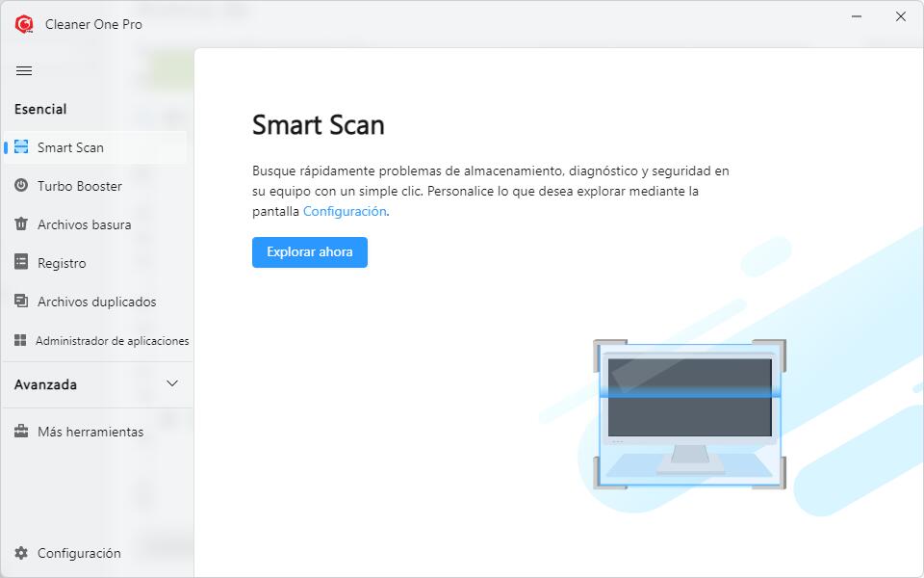924x578 pixels.
Task: Open Turbo Booster via its gauge icon
Action: point(21,186)
